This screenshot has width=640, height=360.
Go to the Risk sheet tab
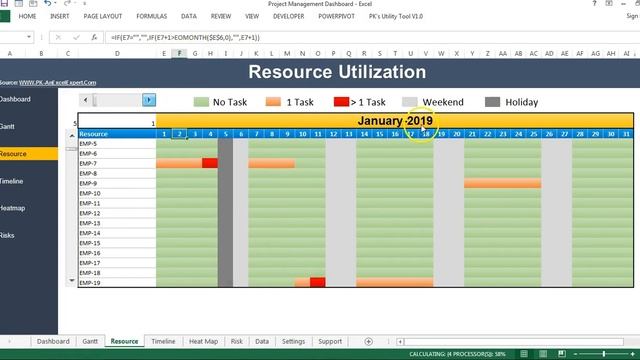[237, 341]
